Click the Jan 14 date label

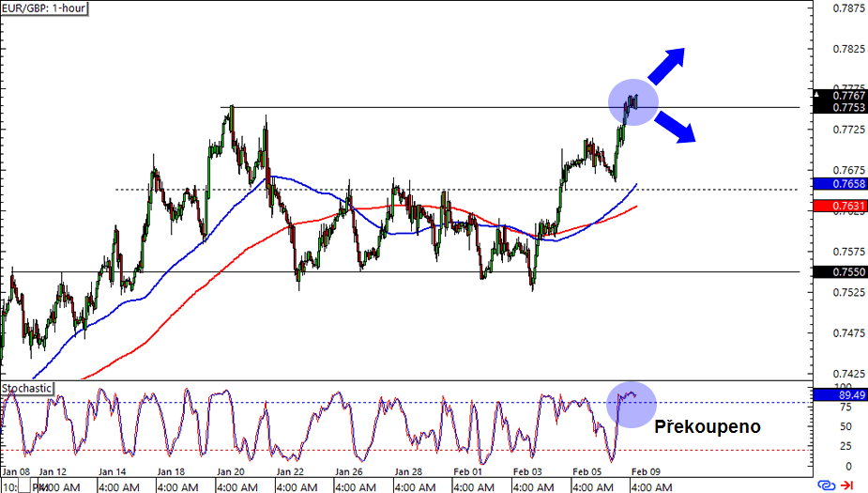coord(113,472)
